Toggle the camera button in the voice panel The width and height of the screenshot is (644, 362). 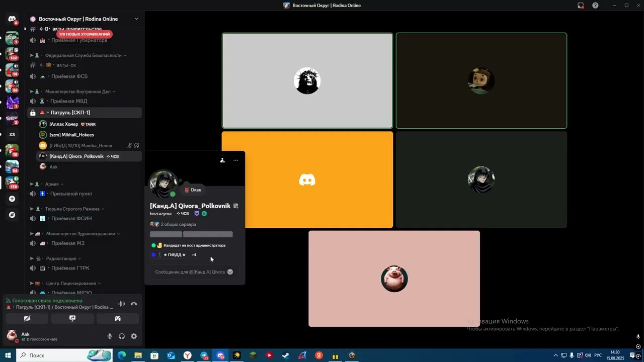pyautogui.click(x=27, y=318)
